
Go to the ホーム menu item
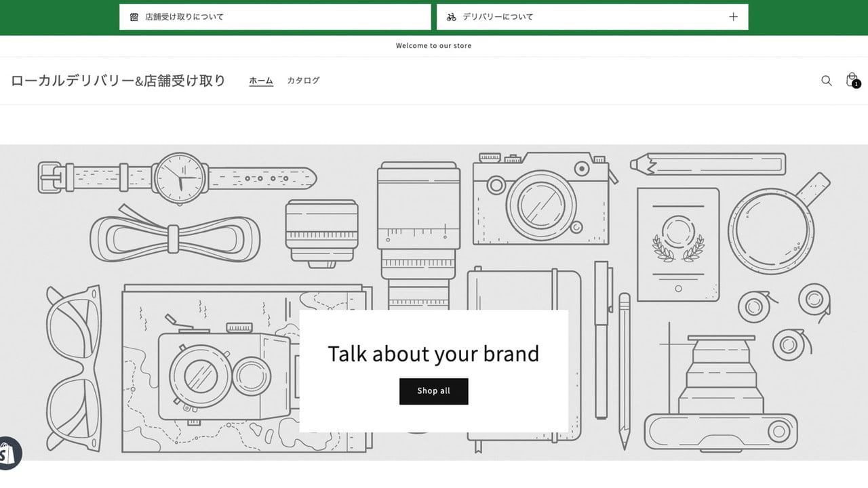point(261,81)
